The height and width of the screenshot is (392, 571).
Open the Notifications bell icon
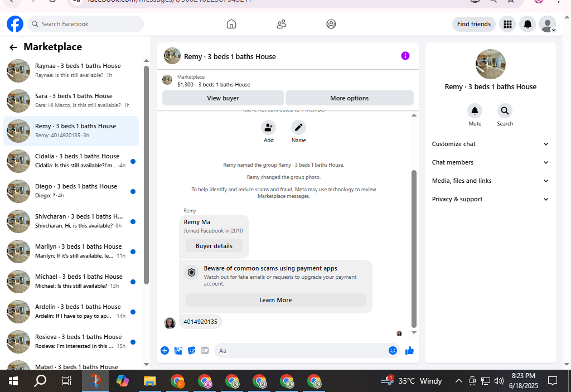coord(528,24)
